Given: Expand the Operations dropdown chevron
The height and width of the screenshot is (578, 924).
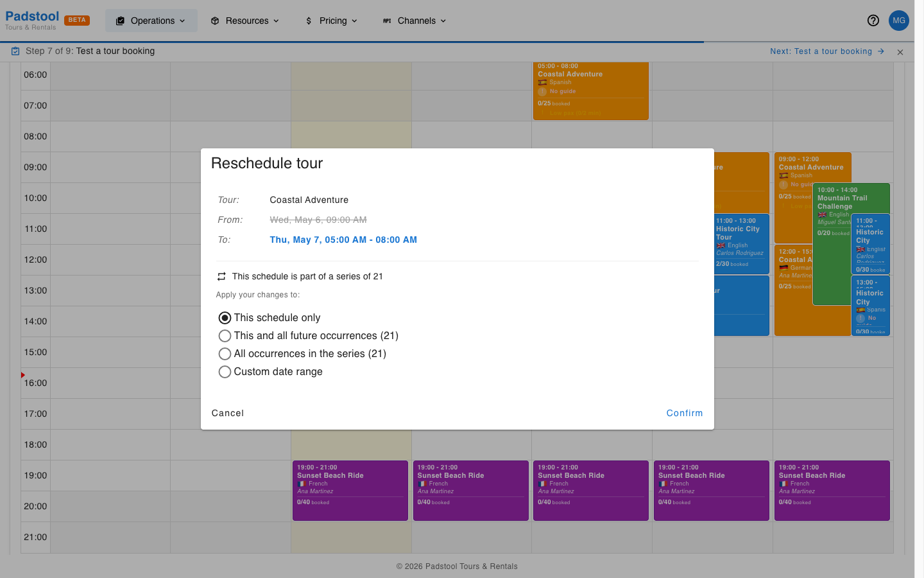Looking at the screenshot, I should point(182,21).
